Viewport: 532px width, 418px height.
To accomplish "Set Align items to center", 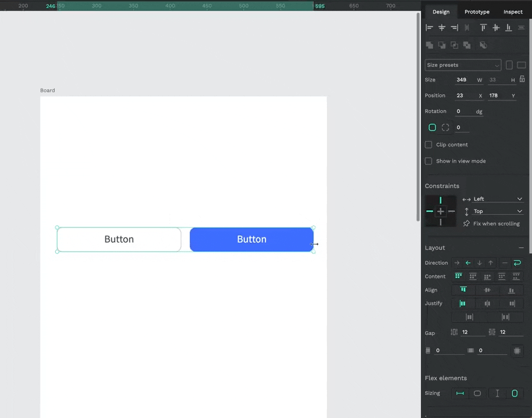I will (x=487, y=290).
